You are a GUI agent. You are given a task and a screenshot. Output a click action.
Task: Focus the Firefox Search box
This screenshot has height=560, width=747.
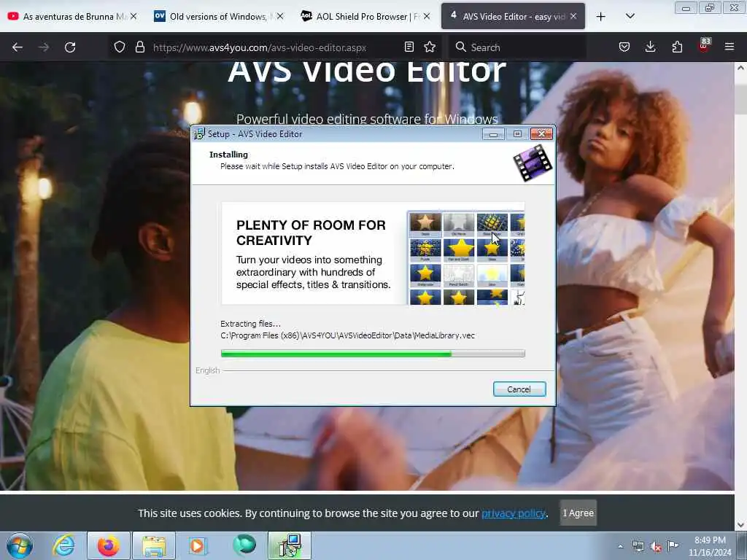pyautogui.click(x=519, y=47)
